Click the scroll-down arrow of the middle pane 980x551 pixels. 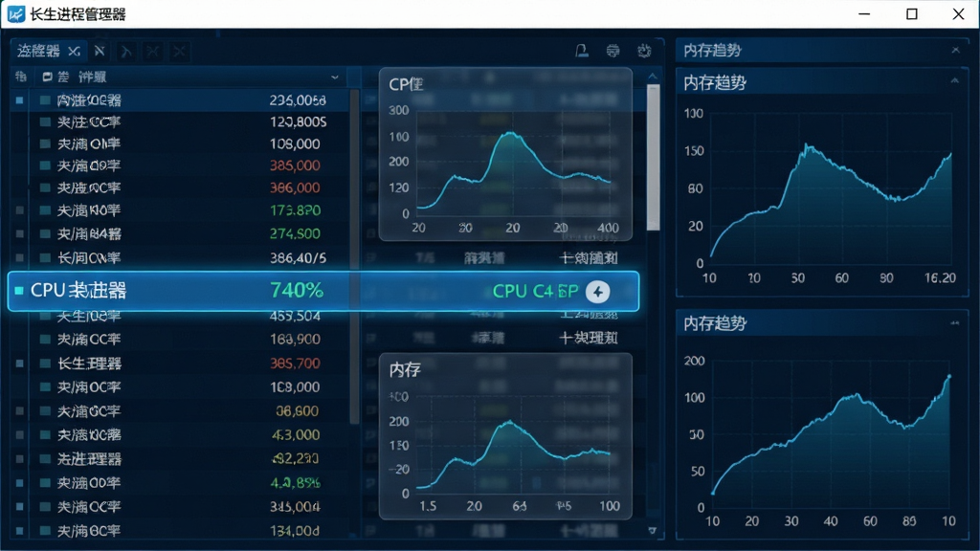653,530
